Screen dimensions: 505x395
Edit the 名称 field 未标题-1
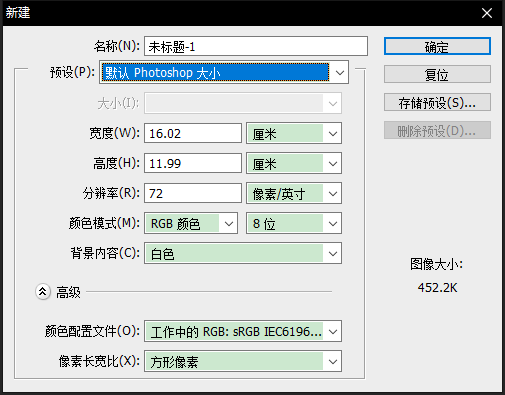click(256, 46)
